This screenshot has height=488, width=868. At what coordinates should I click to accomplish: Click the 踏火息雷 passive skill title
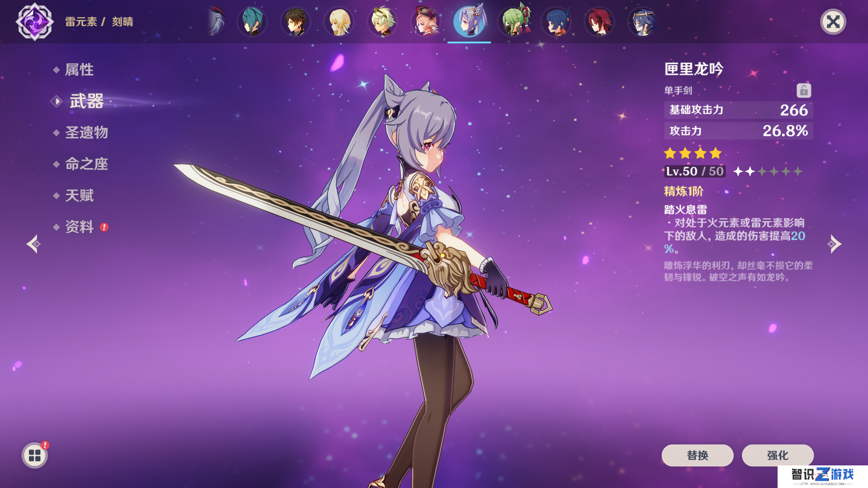pyautogui.click(x=685, y=210)
